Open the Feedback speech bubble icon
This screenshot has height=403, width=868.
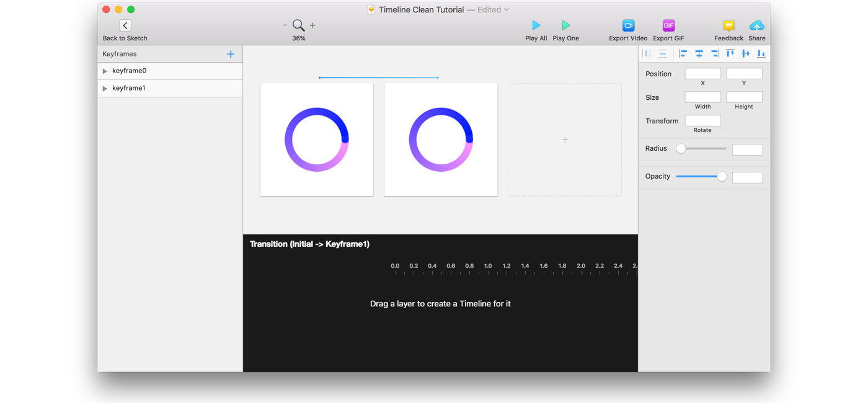[728, 25]
